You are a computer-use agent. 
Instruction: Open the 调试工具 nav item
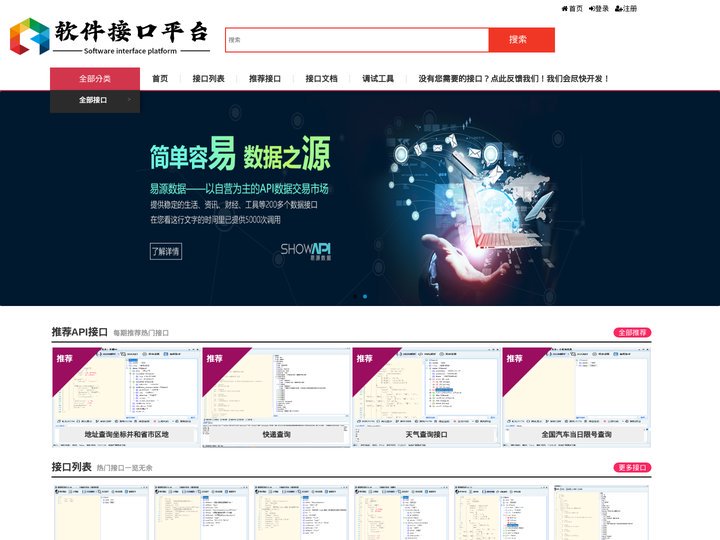pyautogui.click(x=378, y=79)
